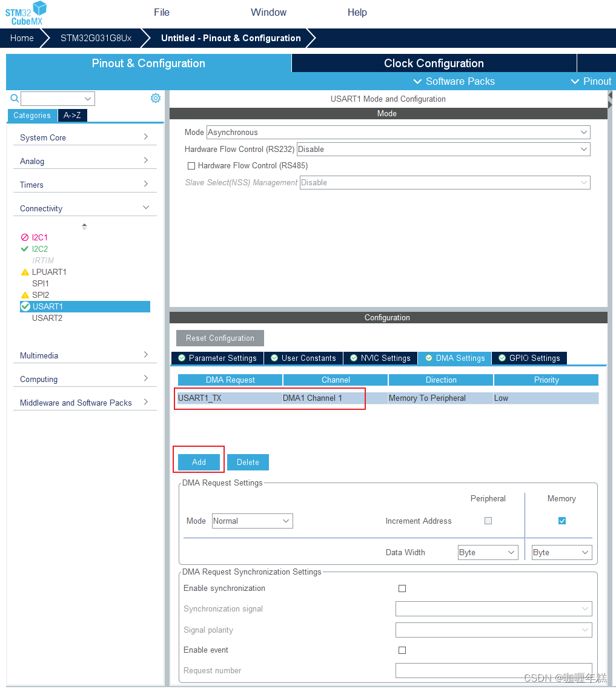
Task: Click the I2C1 disabled status icon
Action: coord(25,237)
